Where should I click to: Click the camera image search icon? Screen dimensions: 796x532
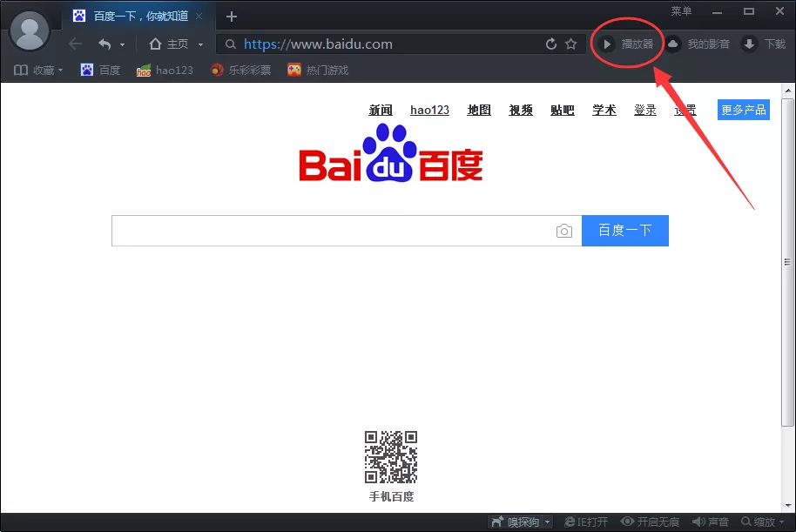[564, 231]
